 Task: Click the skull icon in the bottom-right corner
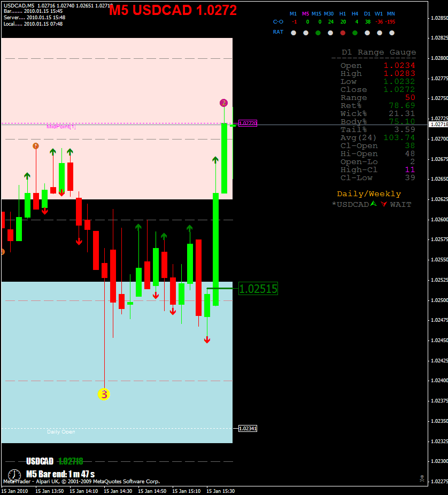(x=422, y=478)
